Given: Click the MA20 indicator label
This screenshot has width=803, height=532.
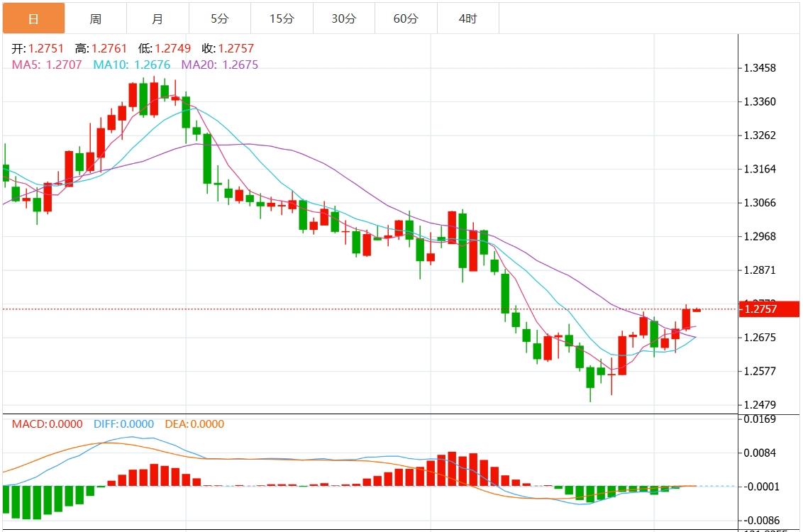Looking at the screenshot, I should [219, 65].
